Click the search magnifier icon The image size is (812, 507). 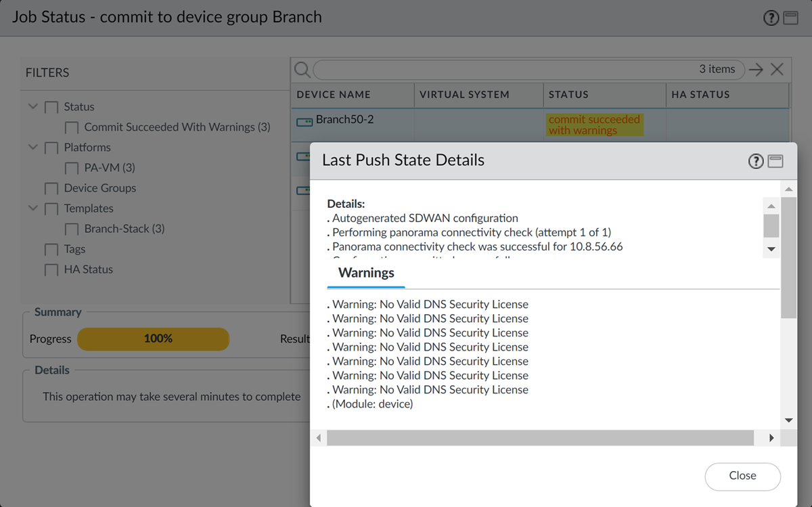(302, 70)
